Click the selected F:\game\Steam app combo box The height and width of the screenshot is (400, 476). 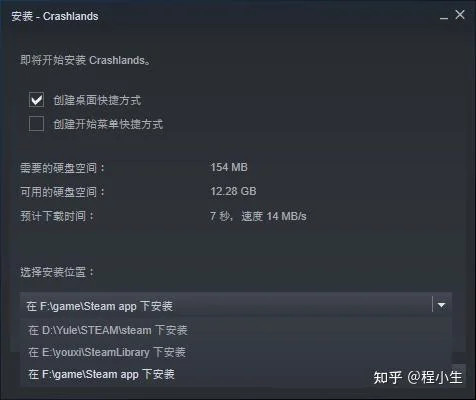(236, 305)
